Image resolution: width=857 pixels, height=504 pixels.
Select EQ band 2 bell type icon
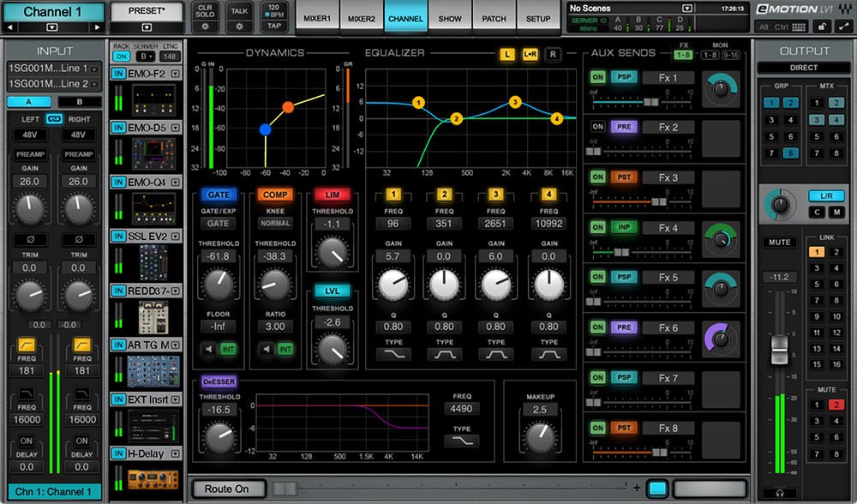point(444,355)
